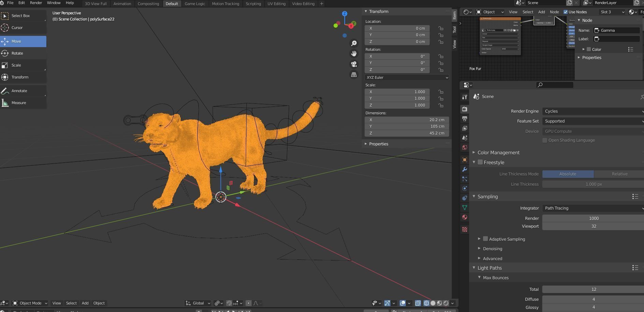
Task: Collapse the Light Paths panel
Action: 490,268
